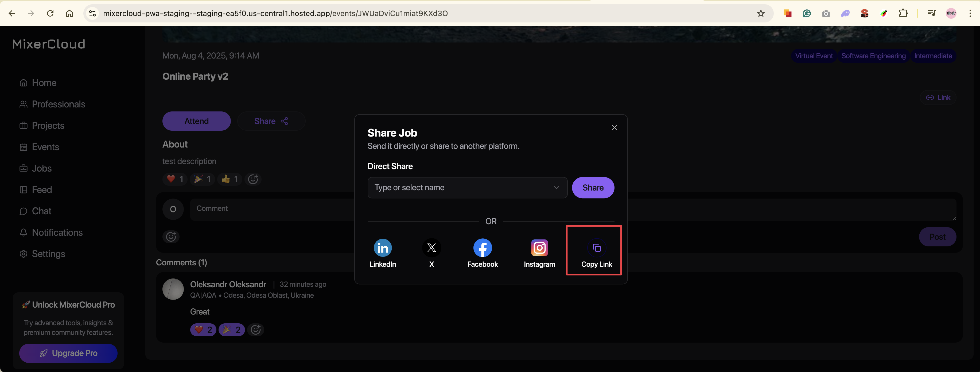
Task: Click the Facebook share icon
Action: pos(482,248)
